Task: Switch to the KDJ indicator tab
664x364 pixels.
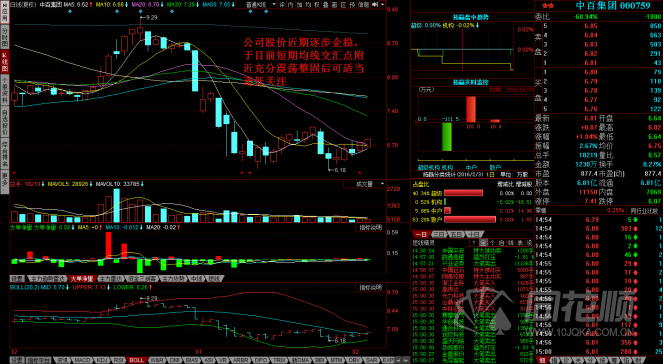Action: click(x=102, y=360)
